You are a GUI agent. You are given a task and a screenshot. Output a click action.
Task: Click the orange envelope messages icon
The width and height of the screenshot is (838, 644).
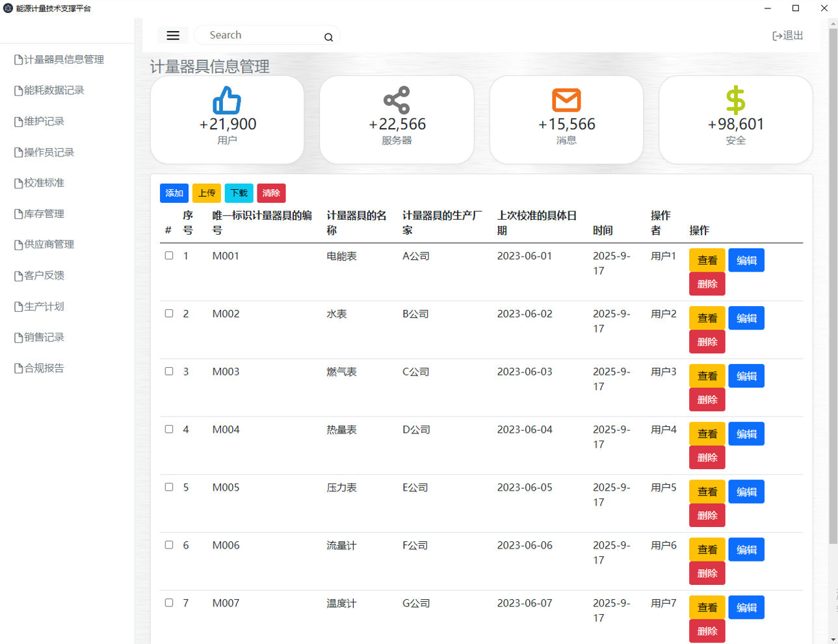[566, 101]
